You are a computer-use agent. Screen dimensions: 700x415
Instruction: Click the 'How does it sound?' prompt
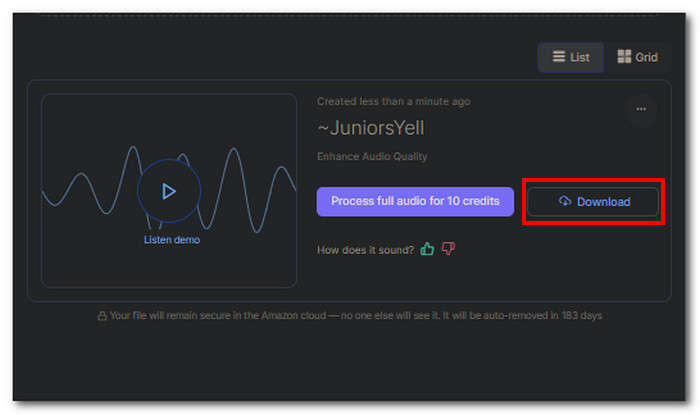(365, 249)
